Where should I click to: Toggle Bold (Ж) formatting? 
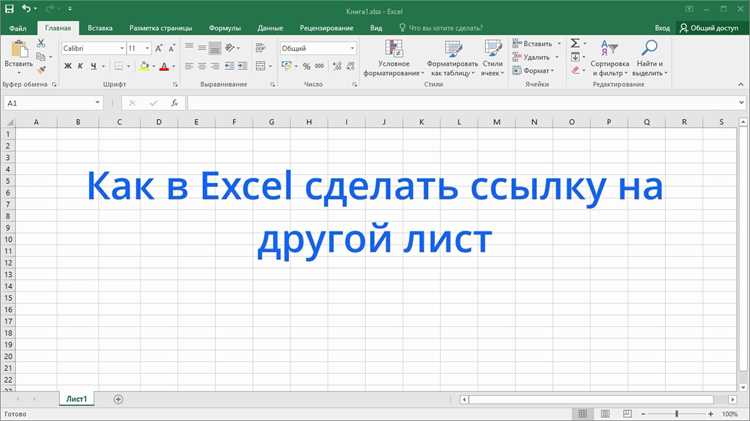[68, 66]
